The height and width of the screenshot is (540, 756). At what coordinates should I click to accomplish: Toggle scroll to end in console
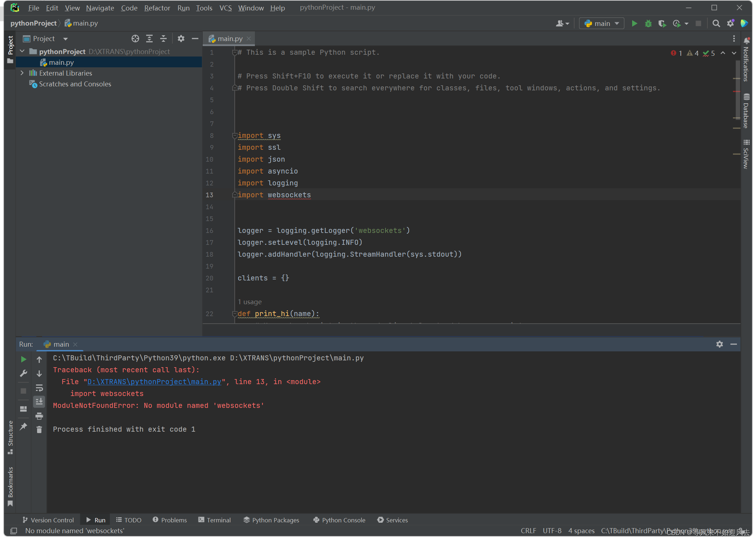click(x=39, y=401)
